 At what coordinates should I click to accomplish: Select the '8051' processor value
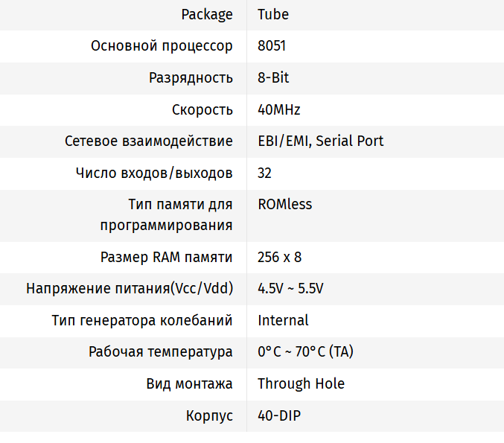[x=272, y=46]
